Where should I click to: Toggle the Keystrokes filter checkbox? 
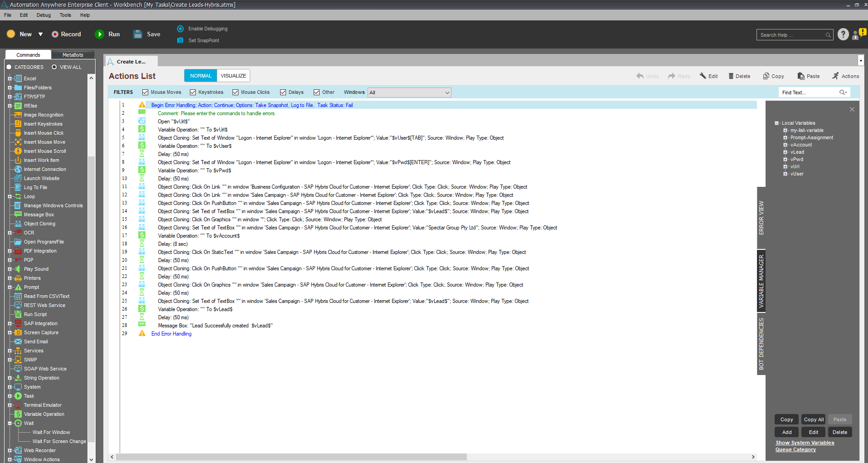click(x=193, y=93)
